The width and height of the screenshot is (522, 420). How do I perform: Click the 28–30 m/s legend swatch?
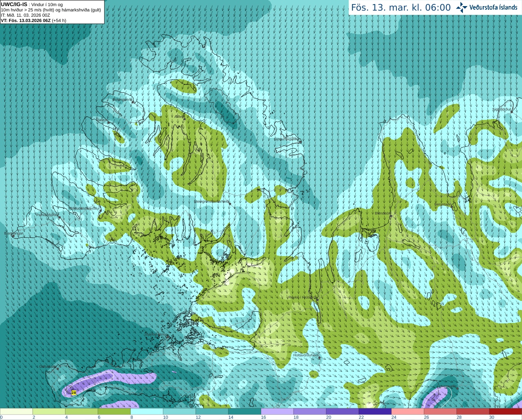coord(473,411)
